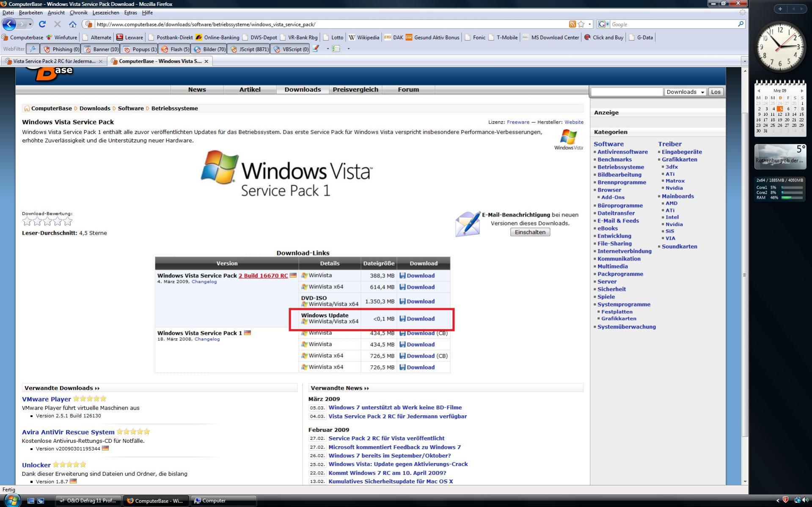Toggle the VBScript (0) filter button

click(290, 49)
